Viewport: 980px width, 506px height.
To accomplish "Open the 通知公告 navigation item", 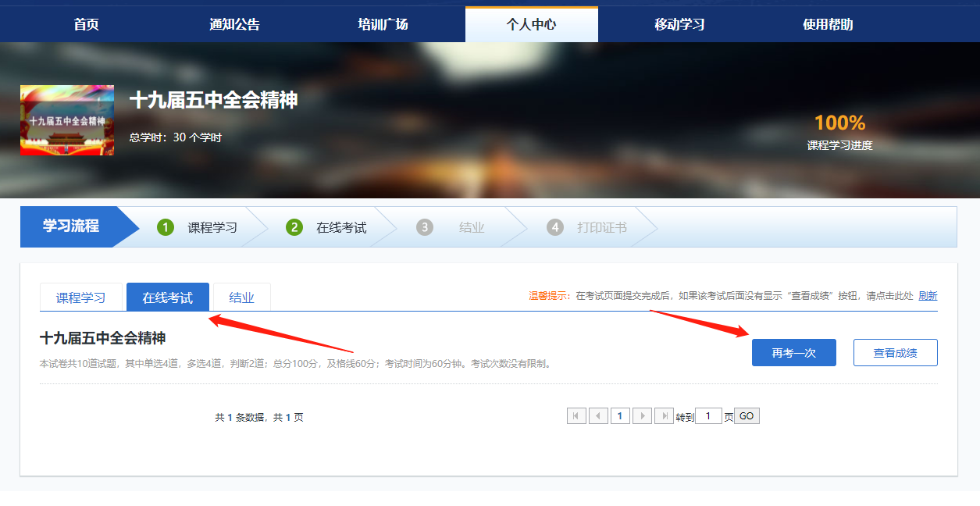I will (234, 24).
